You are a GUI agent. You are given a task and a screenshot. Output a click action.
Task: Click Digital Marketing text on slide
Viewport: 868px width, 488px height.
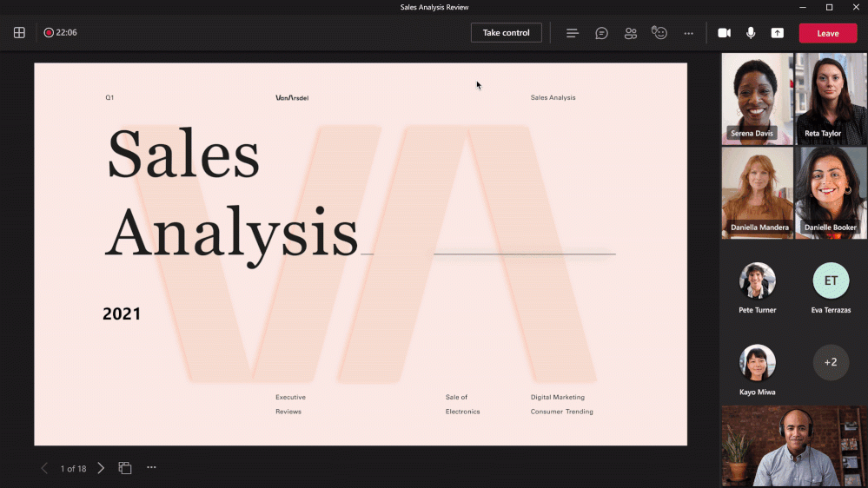click(x=558, y=398)
